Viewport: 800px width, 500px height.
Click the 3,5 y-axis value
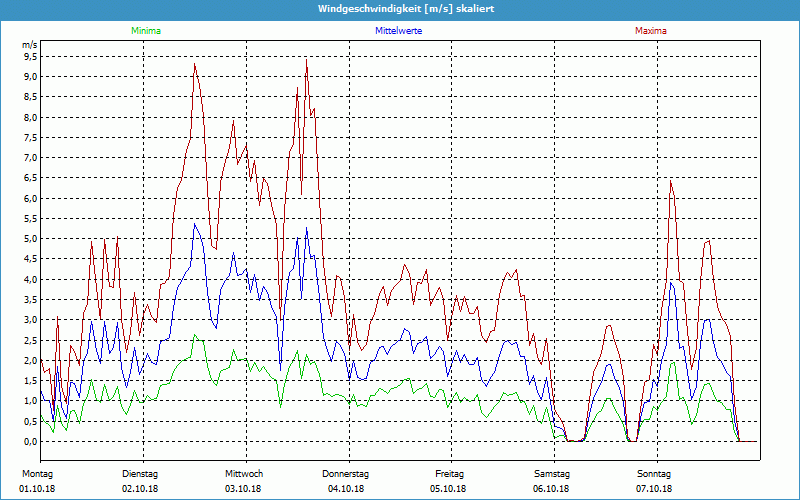pyautogui.click(x=31, y=299)
